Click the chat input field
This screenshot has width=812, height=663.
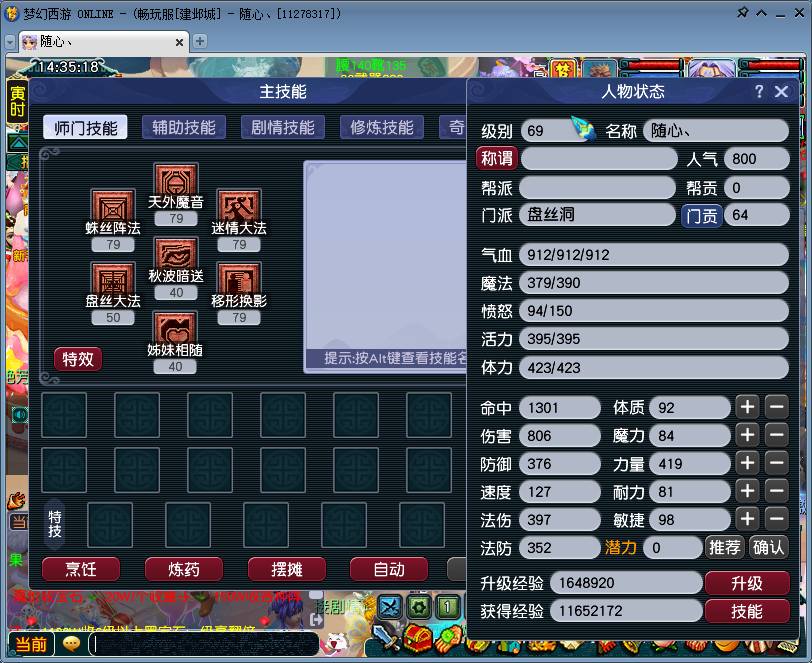click(x=206, y=644)
